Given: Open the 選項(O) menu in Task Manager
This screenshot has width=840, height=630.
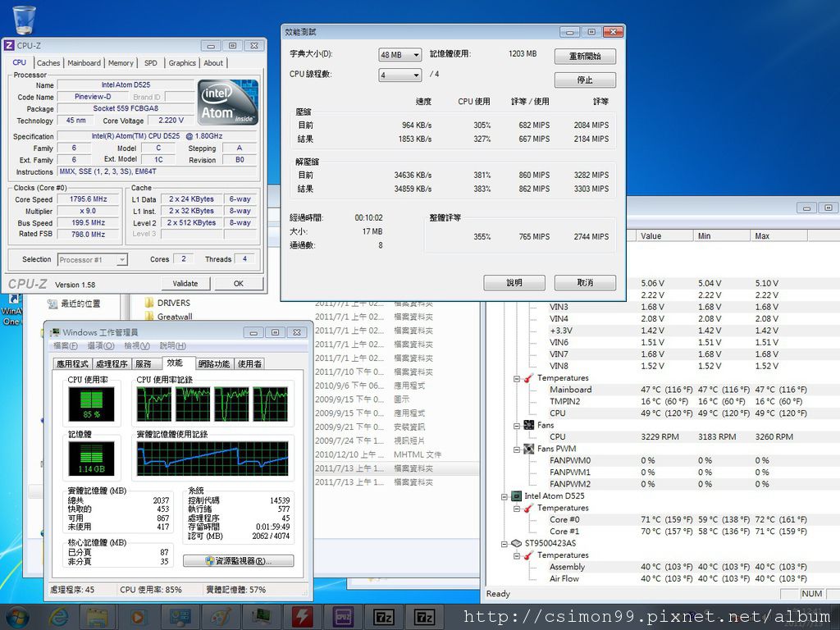Looking at the screenshot, I should (x=101, y=346).
